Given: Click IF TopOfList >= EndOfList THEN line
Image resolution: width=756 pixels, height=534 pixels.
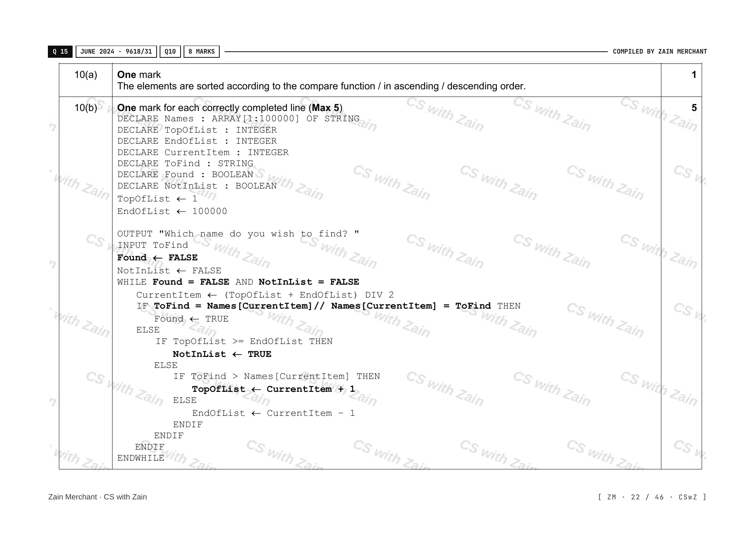Looking at the screenshot, I should pyautogui.click(x=244, y=341).
